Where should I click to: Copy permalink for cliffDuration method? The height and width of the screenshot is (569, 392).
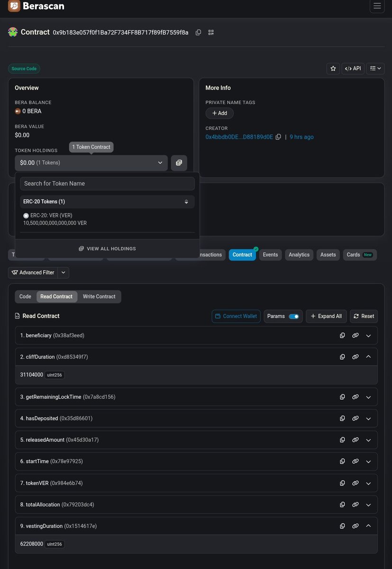pos(355,357)
